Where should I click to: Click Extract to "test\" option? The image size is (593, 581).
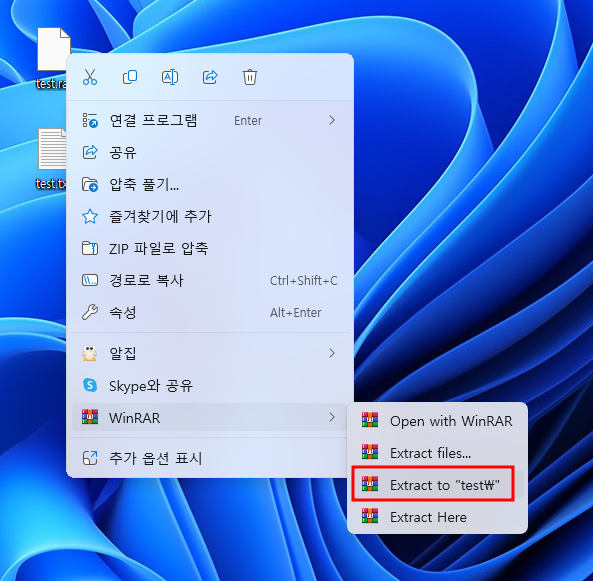[x=438, y=485]
